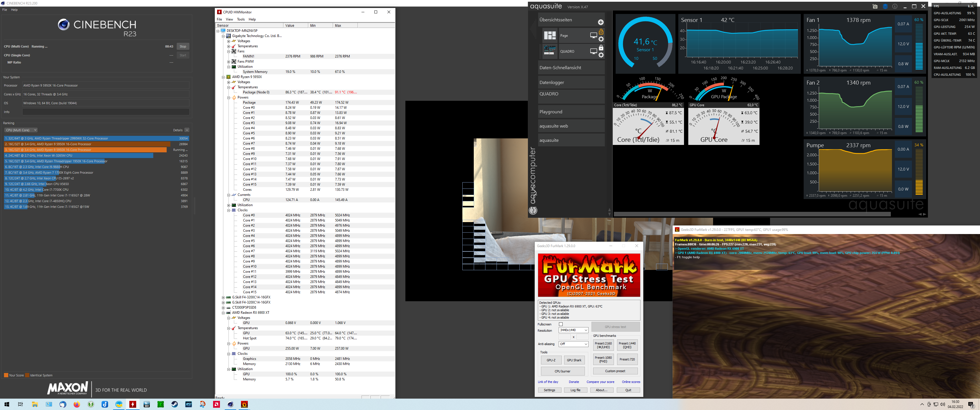Open the Anti-aliasing dropdown
Image resolution: width=980 pixels, height=410 pixels.
point(573,344)
